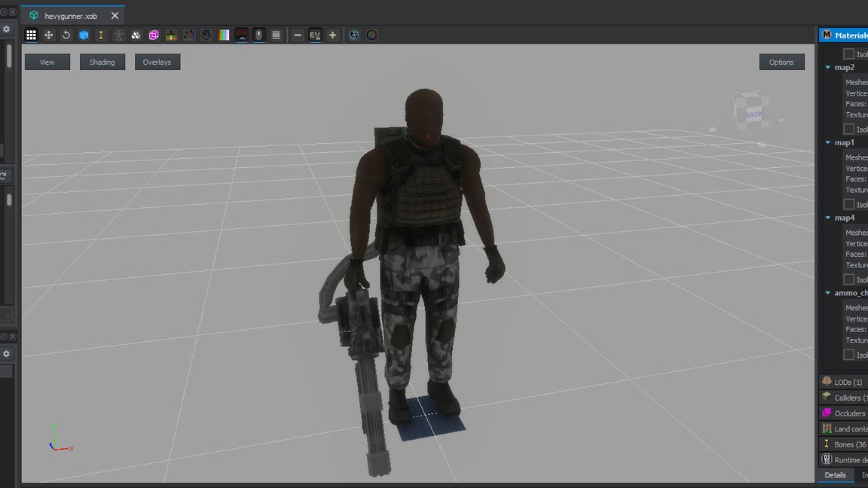
Task: Open the viewport Options button
Action: tap(781, 63)
